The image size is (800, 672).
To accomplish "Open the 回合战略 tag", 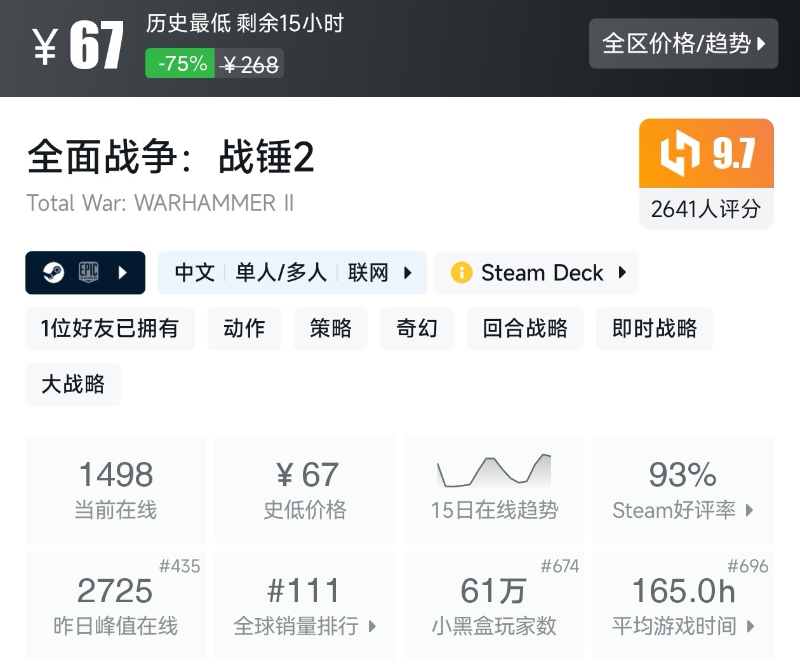I will [525, 329].
